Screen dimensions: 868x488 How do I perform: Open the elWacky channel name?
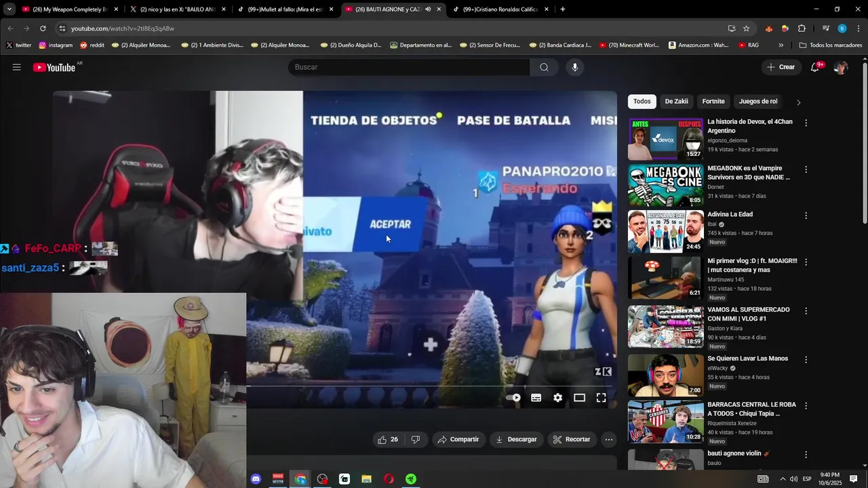tap(717, 368)
